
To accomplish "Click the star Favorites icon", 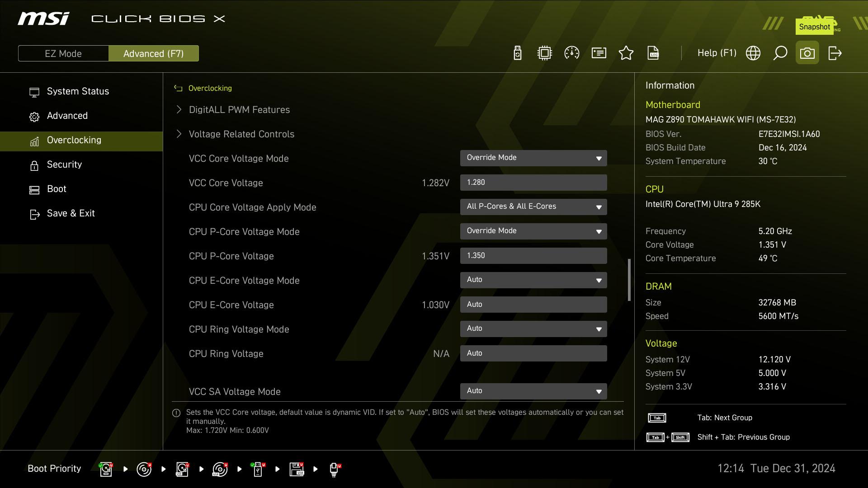I will 626,53.
